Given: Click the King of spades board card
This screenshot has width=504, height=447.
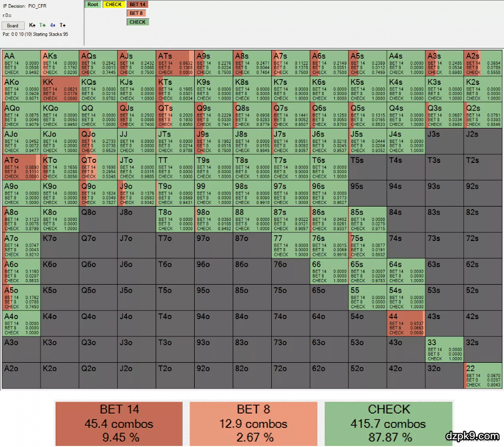Looking at the screenshot, I should pos(32,25).
